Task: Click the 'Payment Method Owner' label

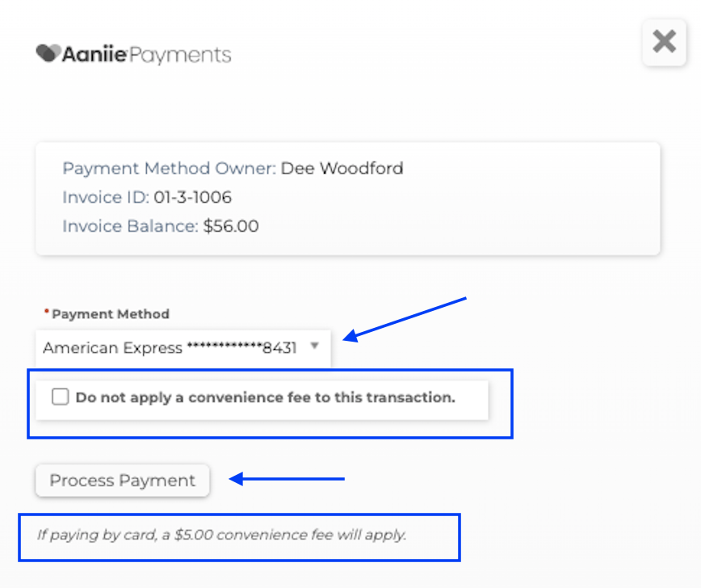Action: (x=169, y=169)
